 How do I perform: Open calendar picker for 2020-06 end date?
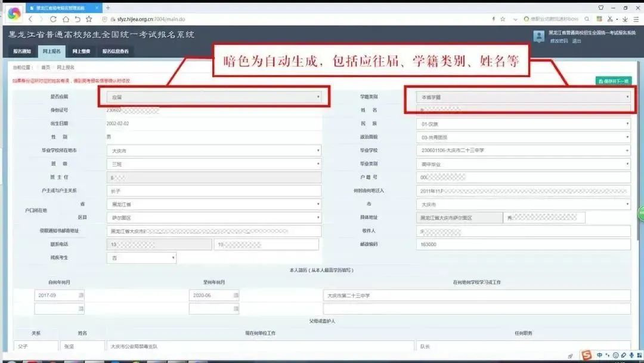coord(236,295)
